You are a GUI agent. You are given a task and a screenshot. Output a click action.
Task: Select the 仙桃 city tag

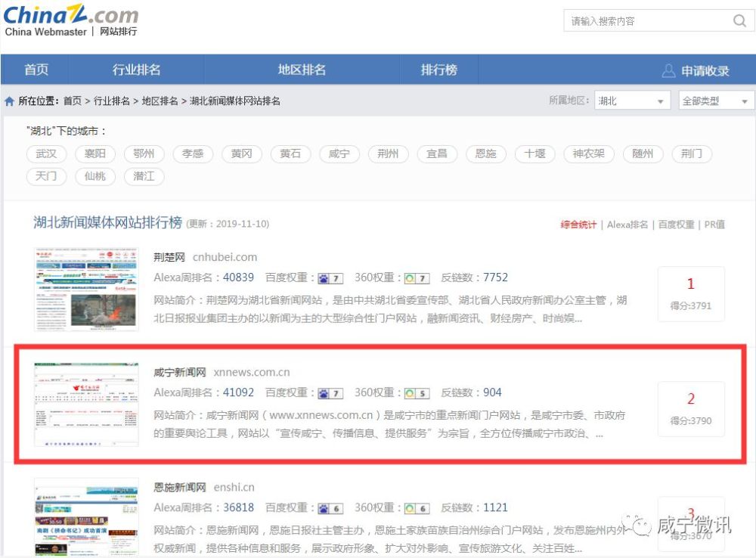(95, 176)
